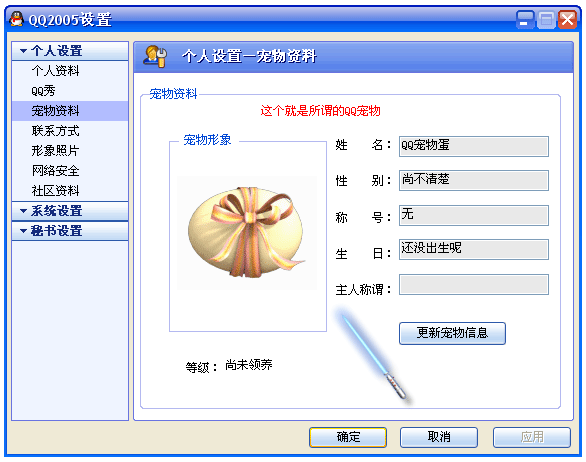Click 取消 to cancel changes

coord(439,437)
